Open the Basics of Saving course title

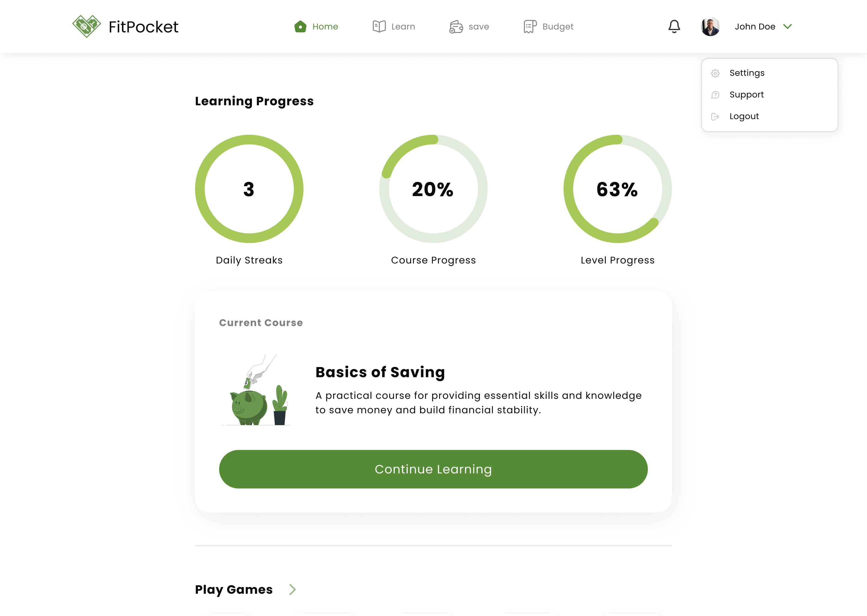tap(380, 372)
